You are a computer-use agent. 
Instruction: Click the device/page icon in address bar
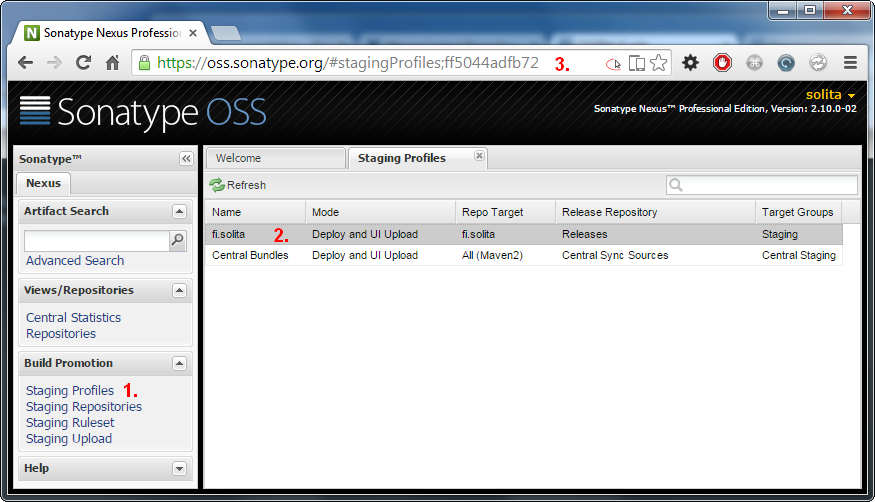coord(637,63)
